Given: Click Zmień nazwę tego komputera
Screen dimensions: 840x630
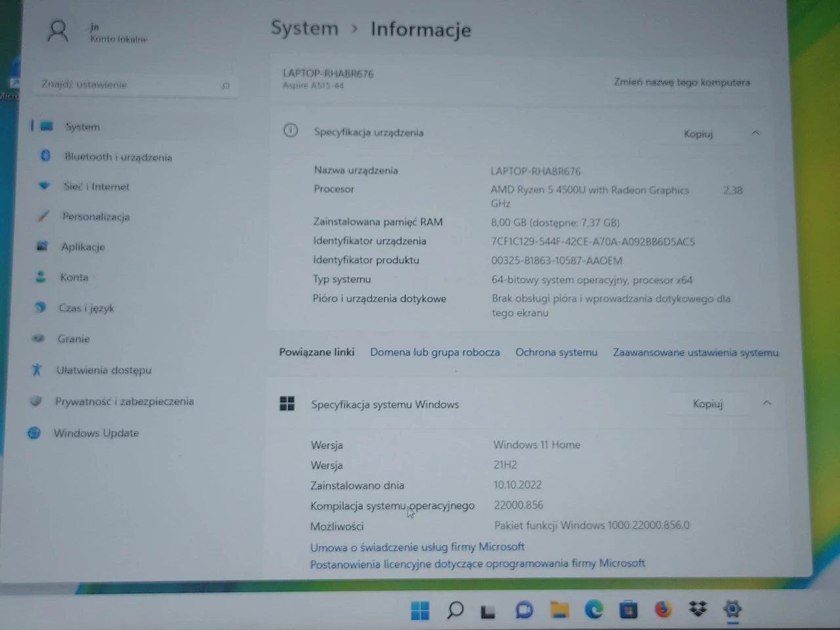Looking at the screenshot, I should [682, 82].
